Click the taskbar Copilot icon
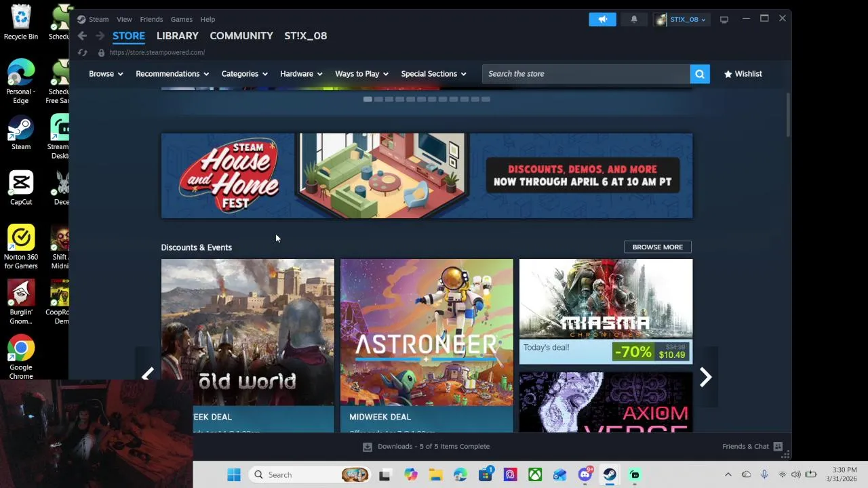 pos(410,475)
